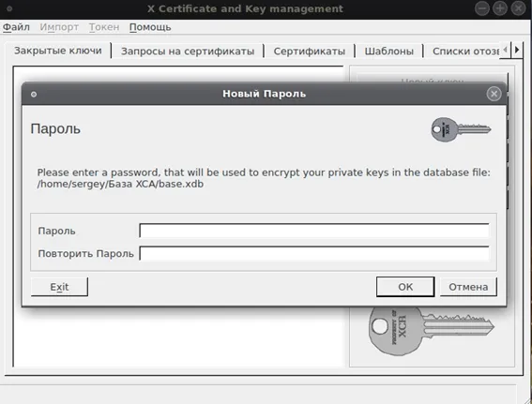Click the main window menu dot icon
Viewport: 532px width, 404px height.
(x=9, y=8)
